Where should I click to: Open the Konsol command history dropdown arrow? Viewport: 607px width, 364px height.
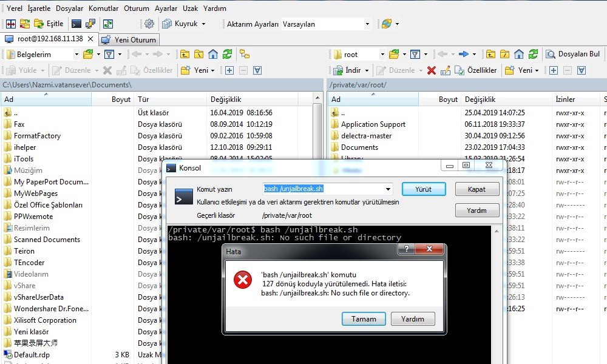pos(388,189)
